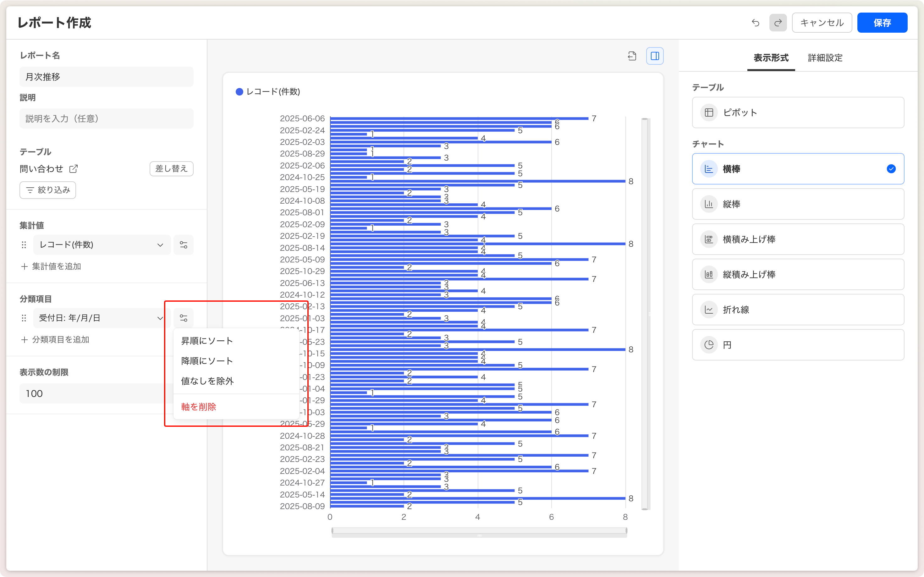Open the 問い合わせ table external link icon

coord(74,169)
